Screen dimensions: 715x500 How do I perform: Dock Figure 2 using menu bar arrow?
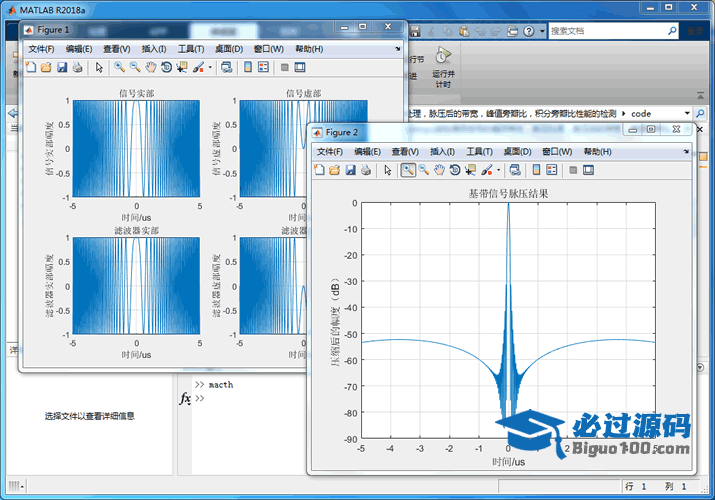pos(686,151)
